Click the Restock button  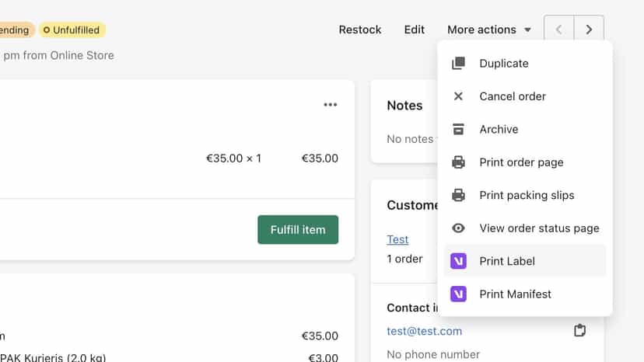click(360, 30)
